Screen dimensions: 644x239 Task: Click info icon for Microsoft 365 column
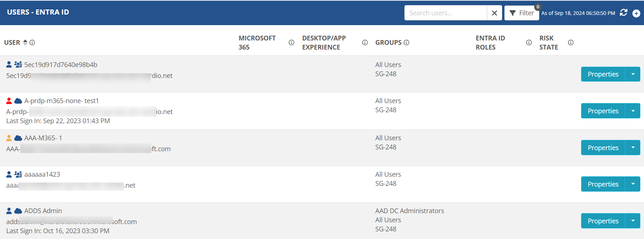[291, 43]
